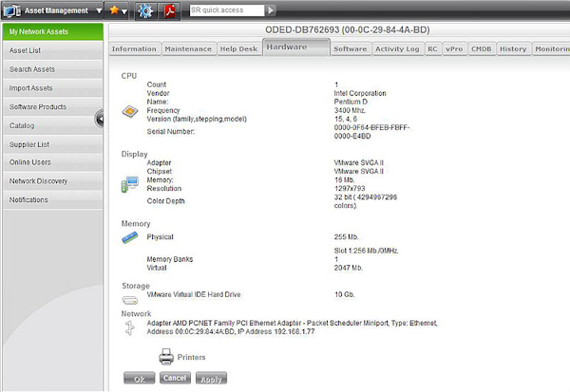Click the VMware Virtual IDE Hard Drive text
The height and width of the screenshot is (392, 570).
194,294
